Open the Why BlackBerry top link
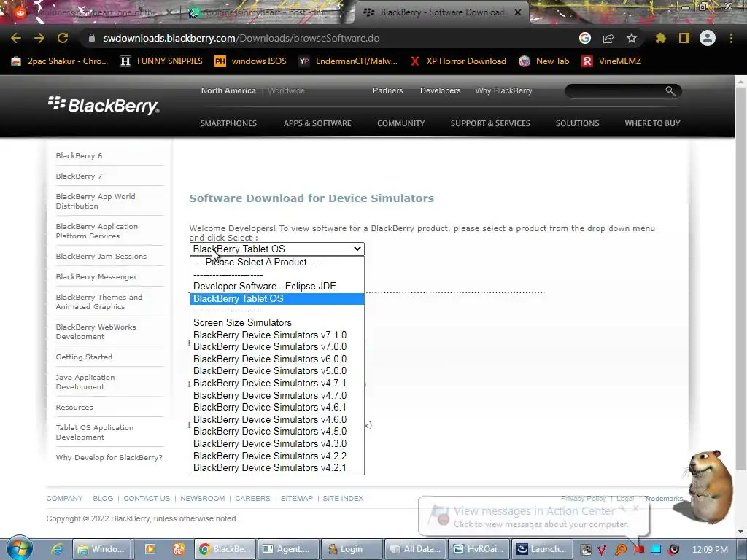Viewport: 747px width, 560px height. point(503,90)
